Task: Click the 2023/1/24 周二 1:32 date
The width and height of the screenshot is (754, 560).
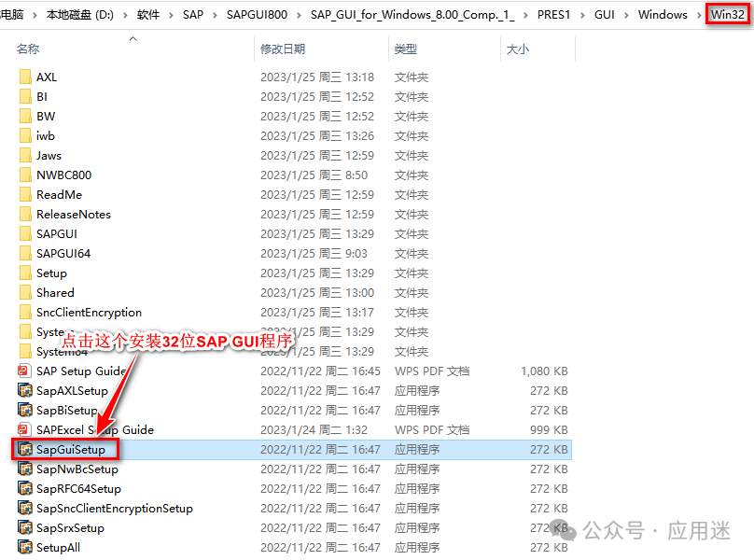Action: (314, 429)
